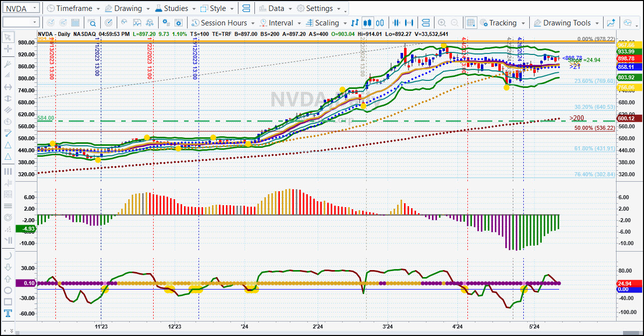Select the upper blue triangle tool

(8, 145)
